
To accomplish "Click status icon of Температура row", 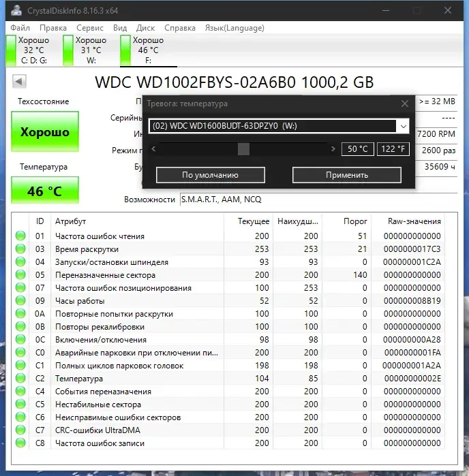I will tap(20, 378).
